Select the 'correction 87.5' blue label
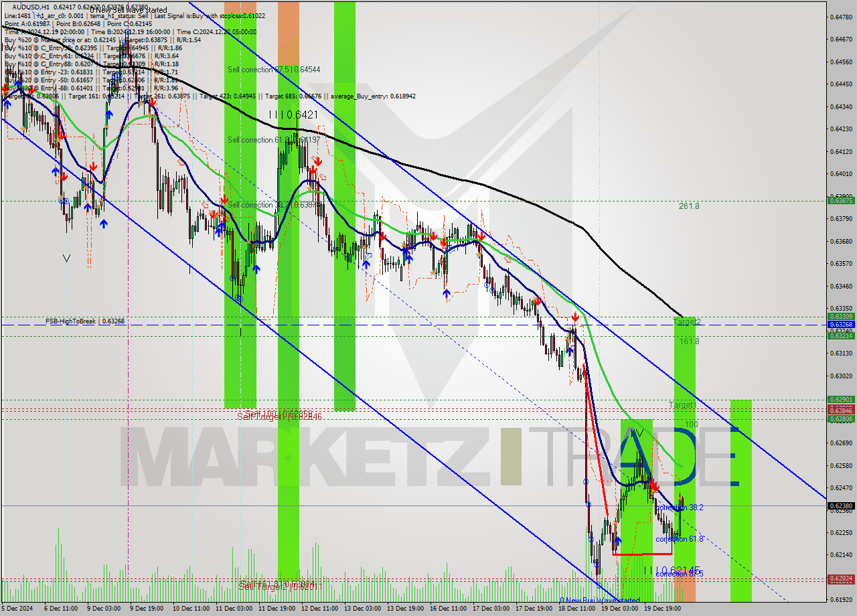 tap(679, 574)
